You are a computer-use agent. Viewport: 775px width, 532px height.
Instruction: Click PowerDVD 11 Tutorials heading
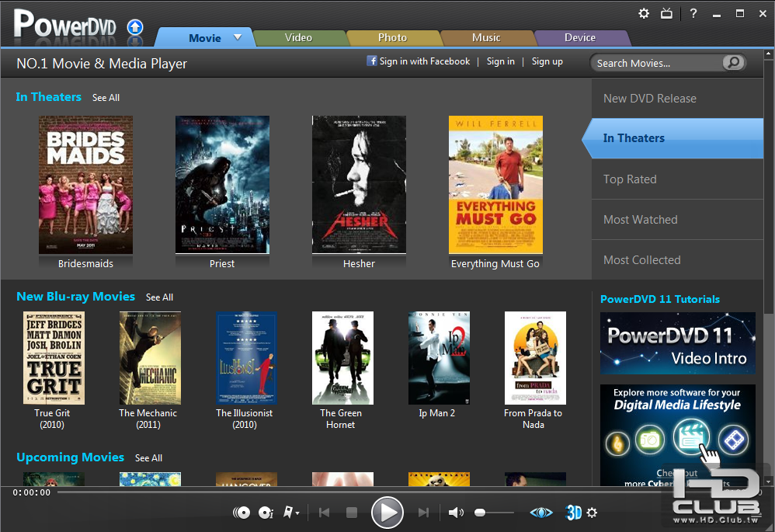[x=660, y=299]
